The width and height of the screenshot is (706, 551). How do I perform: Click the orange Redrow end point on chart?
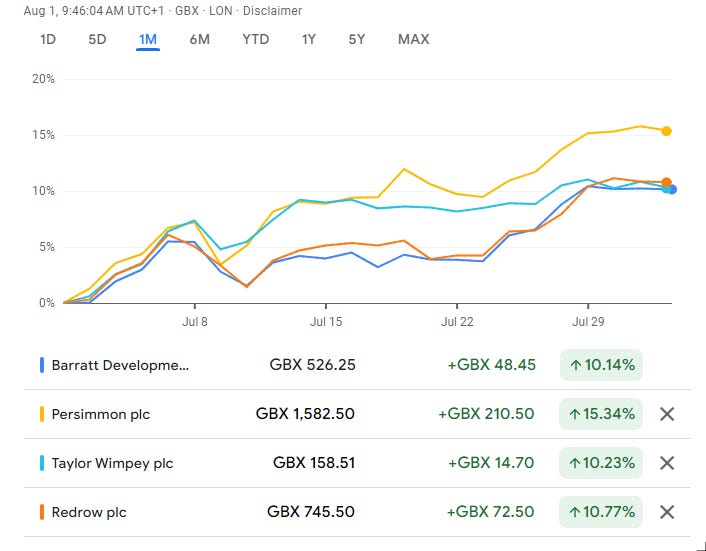point(666,182)
